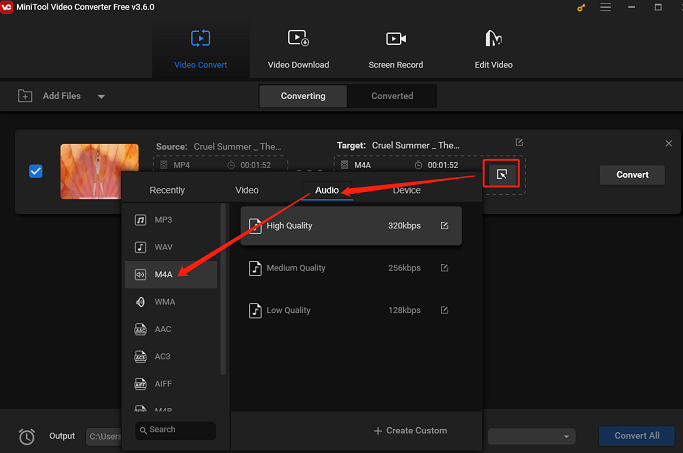Click the target M4A format label

362,165
